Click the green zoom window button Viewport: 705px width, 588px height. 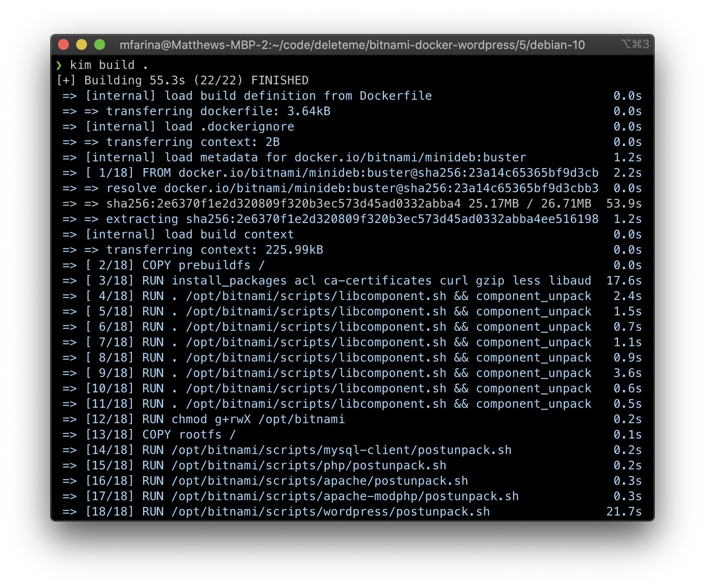tap(100, 45)
